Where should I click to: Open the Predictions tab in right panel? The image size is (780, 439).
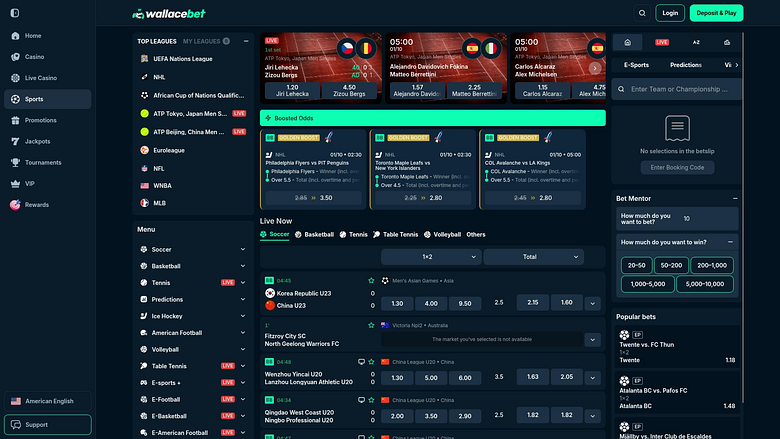point(685,65)
